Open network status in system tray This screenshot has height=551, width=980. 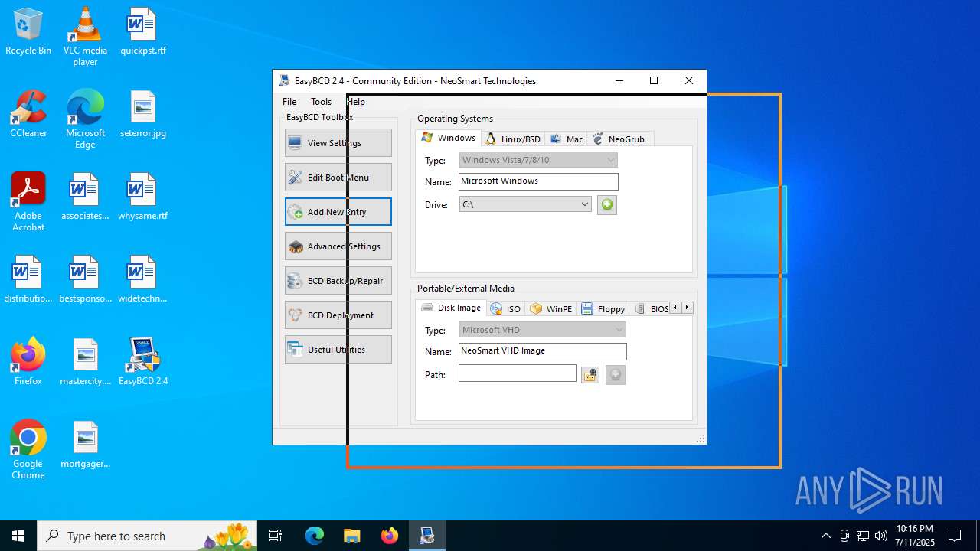point(863,536)
